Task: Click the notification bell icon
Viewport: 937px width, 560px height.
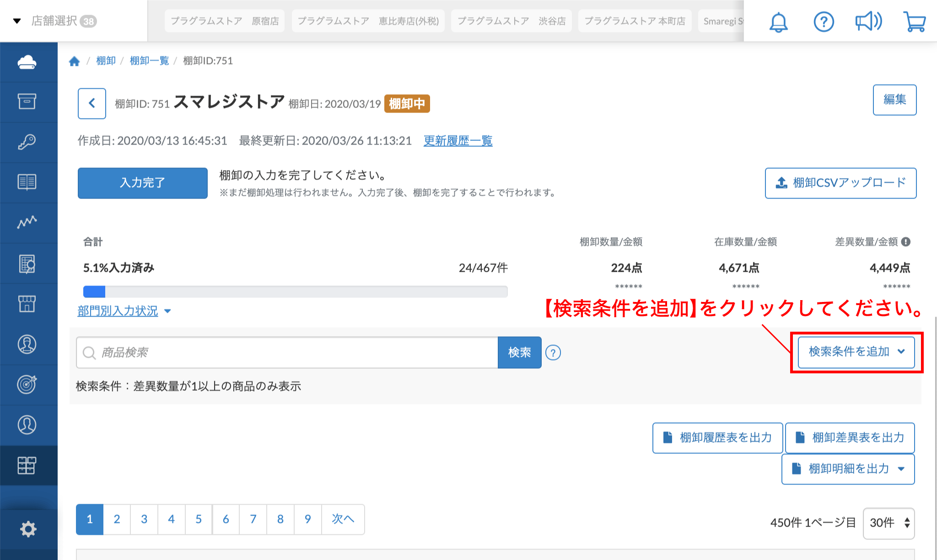Action: [x=778, y=22]
